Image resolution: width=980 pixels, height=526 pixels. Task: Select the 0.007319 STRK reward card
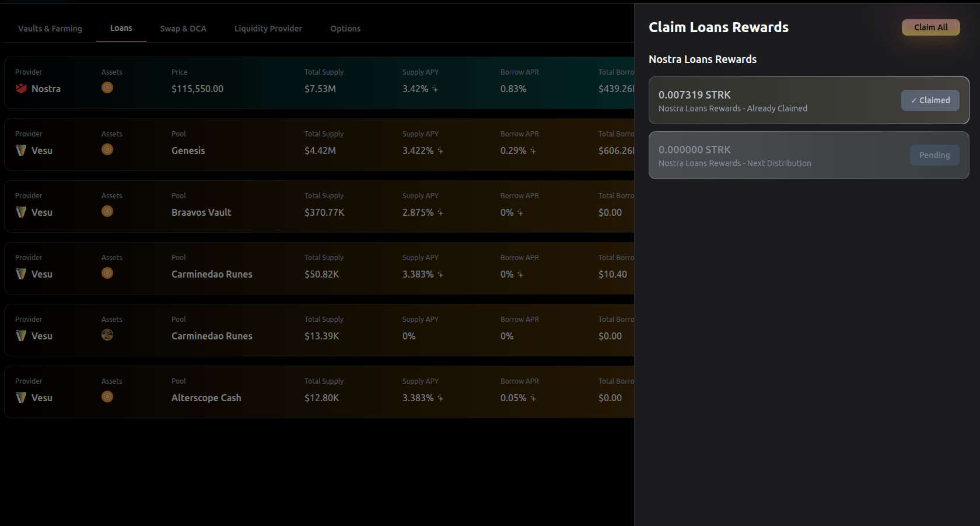click(809, 100)
